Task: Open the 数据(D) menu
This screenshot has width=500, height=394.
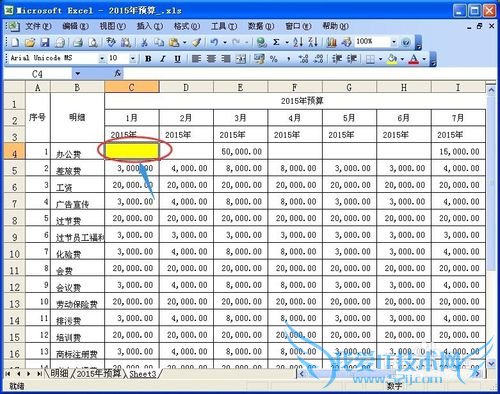Action: coord(261,26)
